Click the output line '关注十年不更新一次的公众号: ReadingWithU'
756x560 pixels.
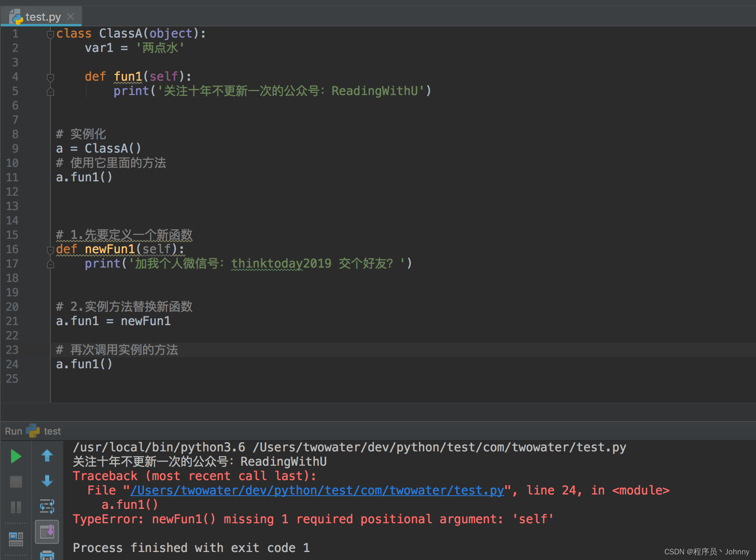point(200,462)
